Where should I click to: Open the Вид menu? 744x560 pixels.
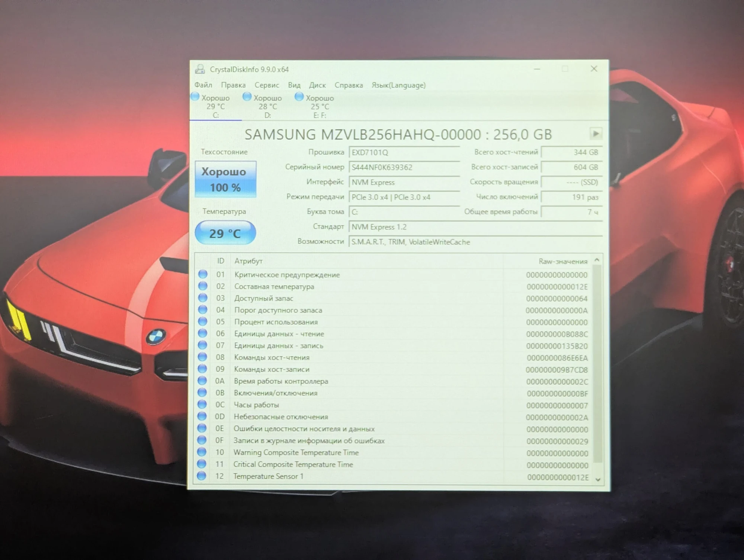[294, 85]
